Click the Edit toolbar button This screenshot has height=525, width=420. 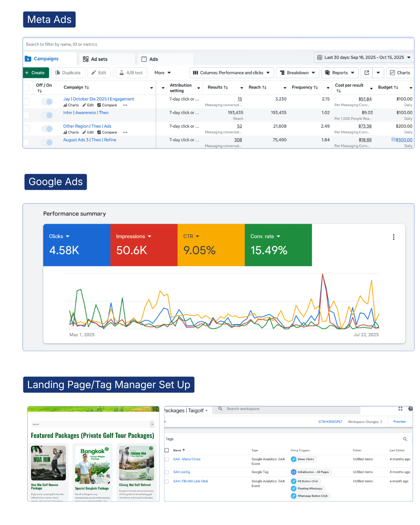[99, 73]
